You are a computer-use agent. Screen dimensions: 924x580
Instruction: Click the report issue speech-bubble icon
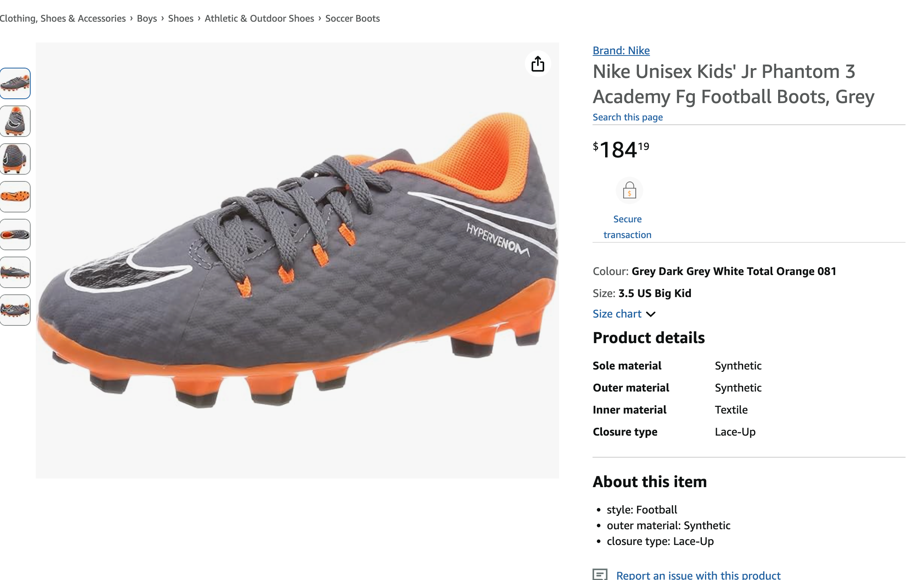[x=600, y=574]
